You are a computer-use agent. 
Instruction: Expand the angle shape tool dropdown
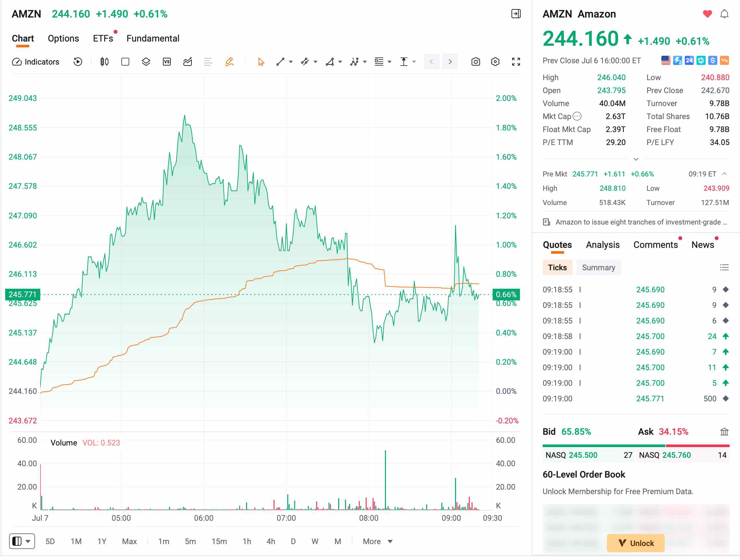pos(340,62)
